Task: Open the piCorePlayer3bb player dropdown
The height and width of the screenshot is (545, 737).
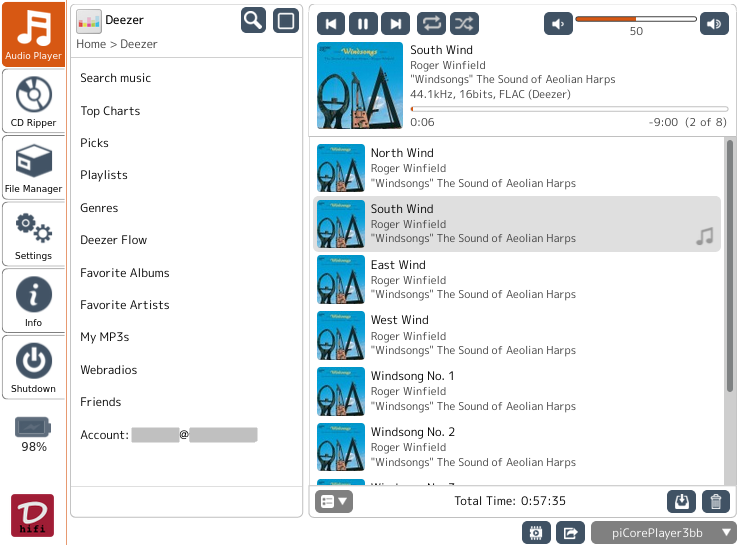Action: pyautogui.click(x=664, y=533)
